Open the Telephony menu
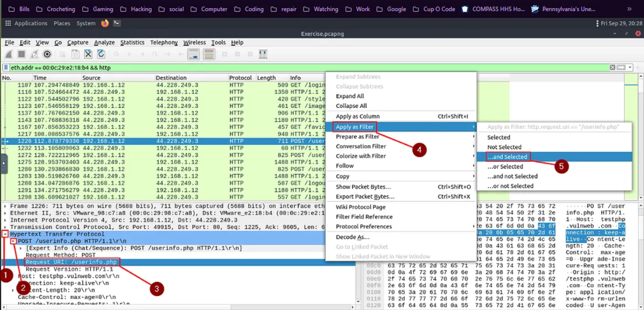Screen dimensions: 644x310 (164, 42)
